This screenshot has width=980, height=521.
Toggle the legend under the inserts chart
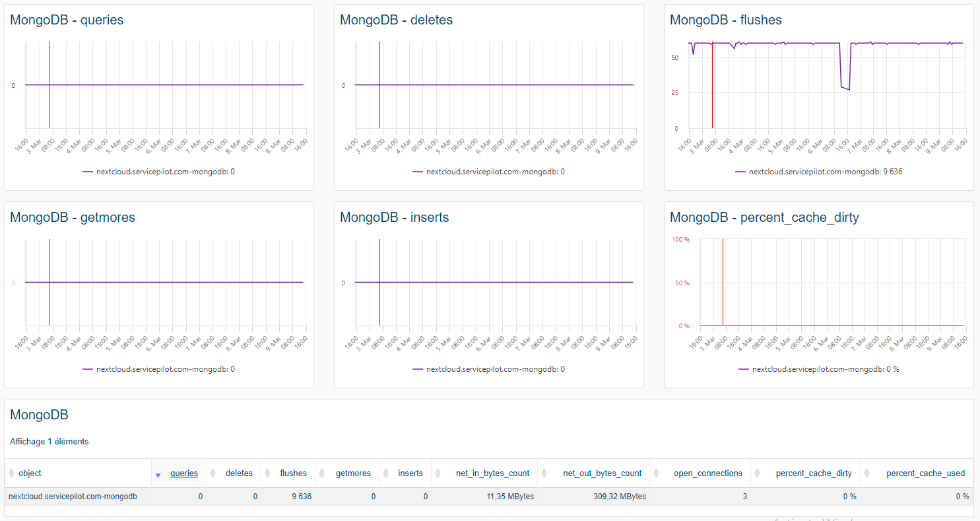pyautogui.click(x=490, y=369)
